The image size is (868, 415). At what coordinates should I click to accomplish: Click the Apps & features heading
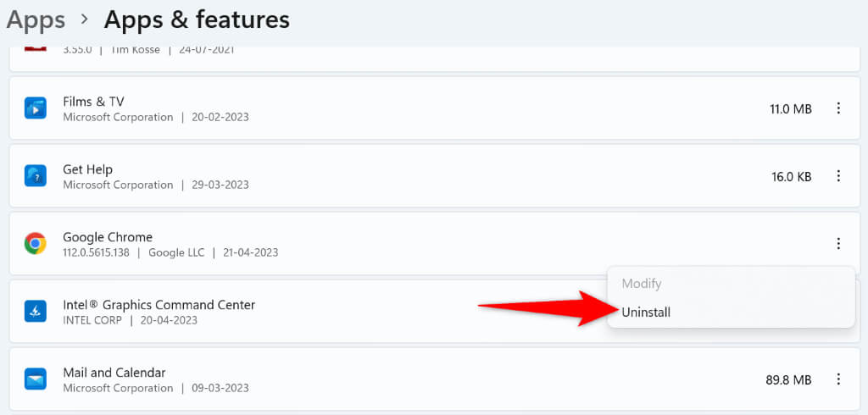pos(197,19)
